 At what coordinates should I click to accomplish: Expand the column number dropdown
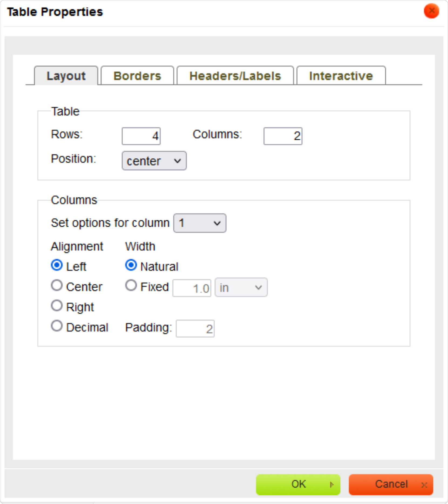pyautogui.click(x=200, y=223)
